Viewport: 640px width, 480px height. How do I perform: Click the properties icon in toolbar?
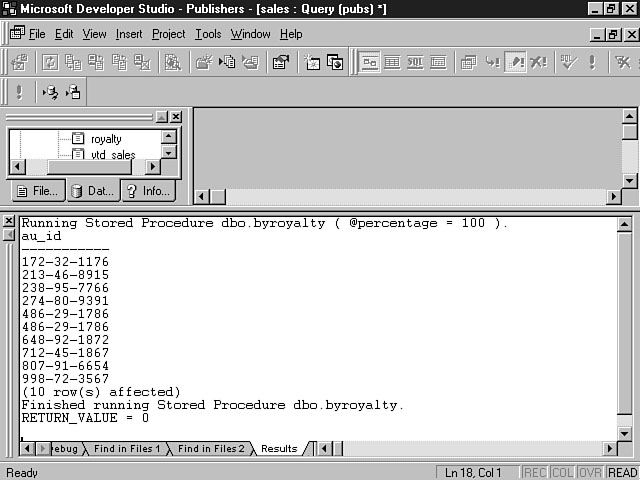tap(280, 63)
